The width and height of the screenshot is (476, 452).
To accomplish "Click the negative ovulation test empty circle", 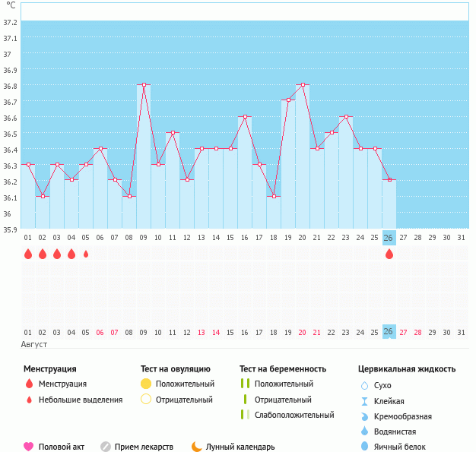I will coord(146,400).
